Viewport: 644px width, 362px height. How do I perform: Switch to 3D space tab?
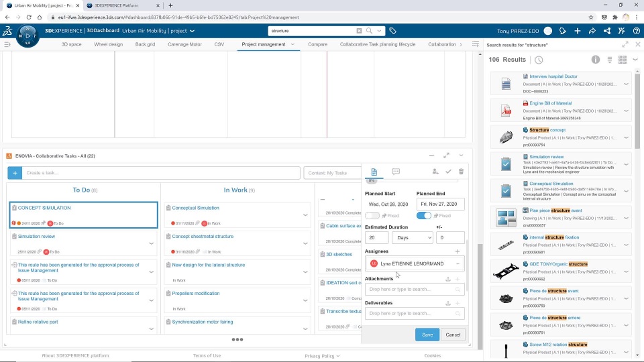(x=72, y=44)
